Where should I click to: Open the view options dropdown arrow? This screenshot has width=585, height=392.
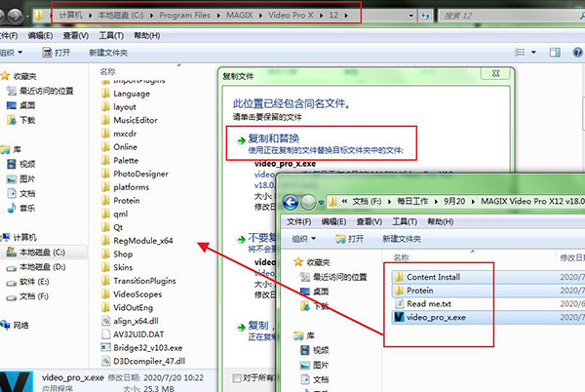(x=533, y=53)
